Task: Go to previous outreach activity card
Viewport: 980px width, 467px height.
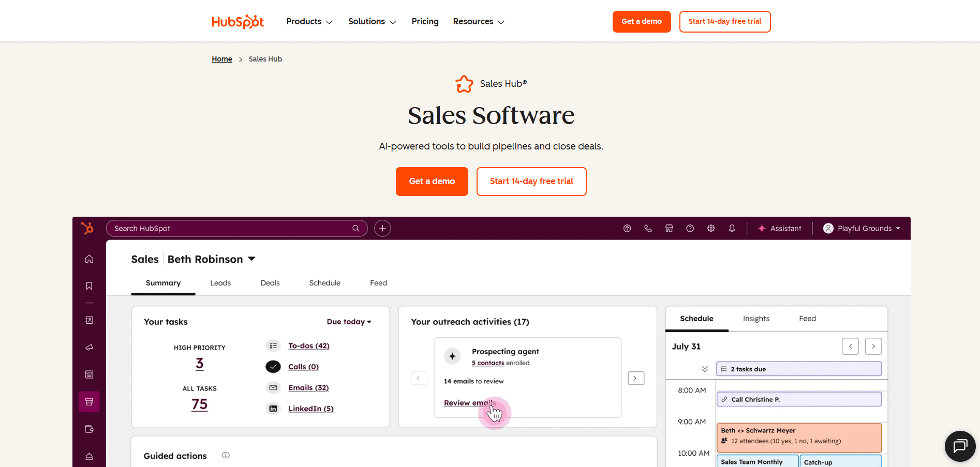Action: 419,378
